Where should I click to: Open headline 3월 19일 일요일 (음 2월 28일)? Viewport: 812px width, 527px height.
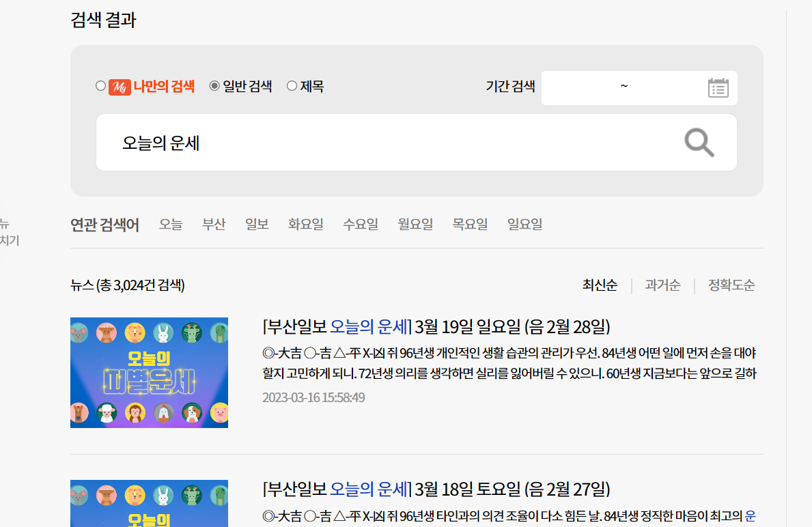(x=436, y=327)
